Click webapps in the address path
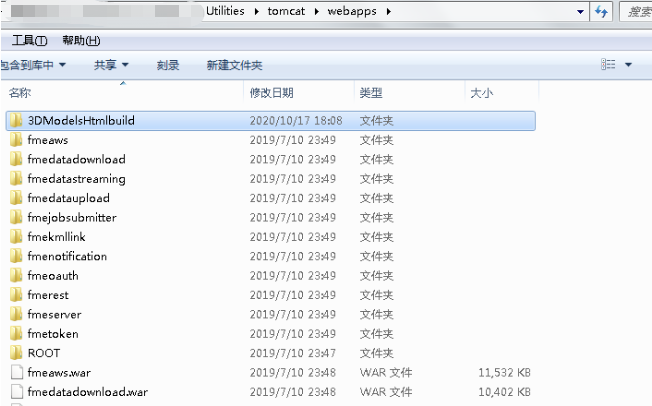The image size is (652, 406). (352, 11)
